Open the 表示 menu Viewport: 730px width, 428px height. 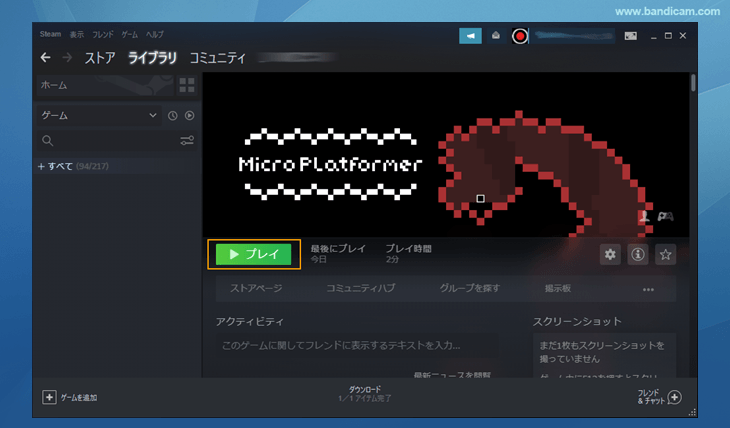pos(77,34)
